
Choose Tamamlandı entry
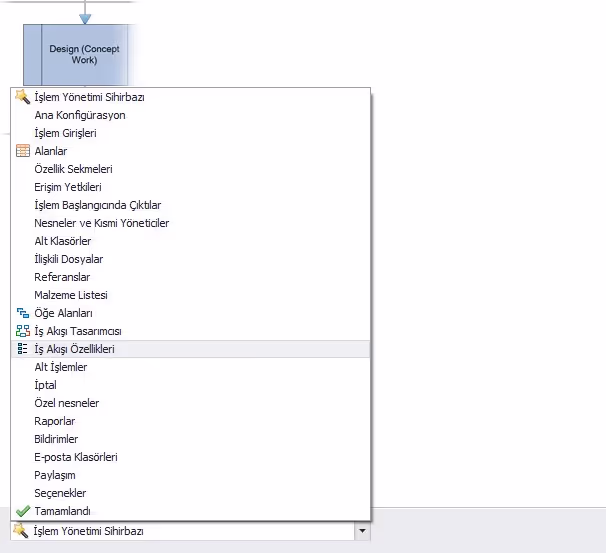[191, 511]
